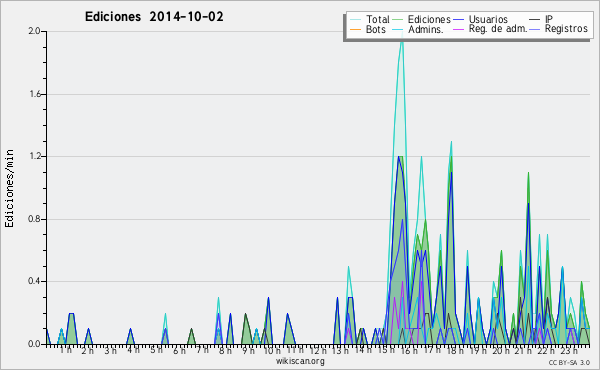
Task: Click the '8 h' x-axis label
Action: click(225, 350)
